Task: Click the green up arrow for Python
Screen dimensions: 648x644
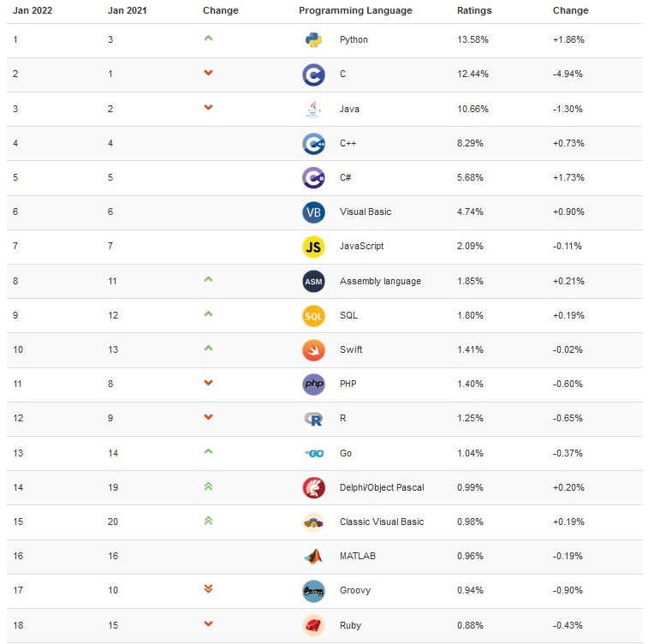Action: [208, 38]
